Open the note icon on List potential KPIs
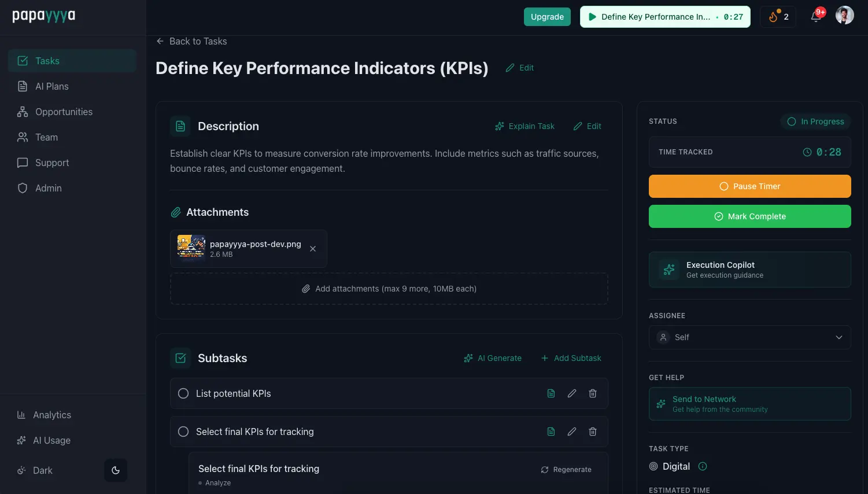The height and width of the screenshot is (494, 868). coord(551,393)
